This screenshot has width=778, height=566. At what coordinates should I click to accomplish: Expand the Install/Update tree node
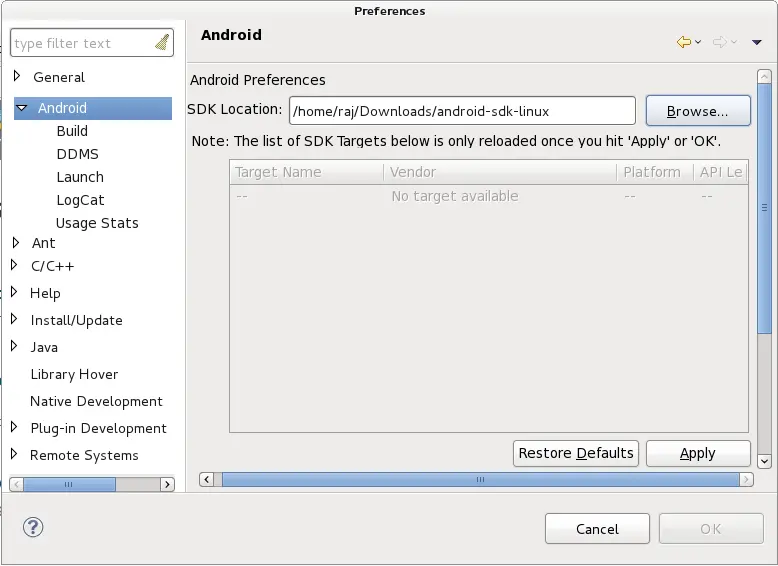pyautogui.click(x=14, y=319)
